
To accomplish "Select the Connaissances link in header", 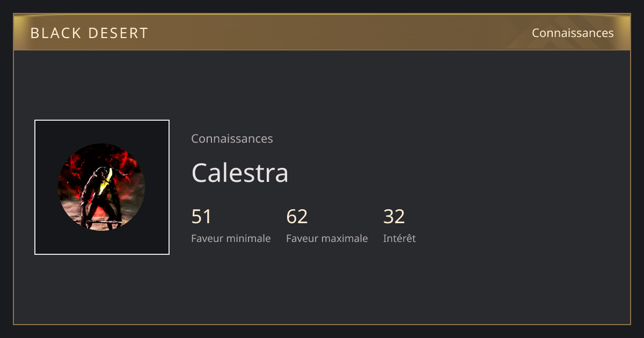I will click(x=573, y=33).
